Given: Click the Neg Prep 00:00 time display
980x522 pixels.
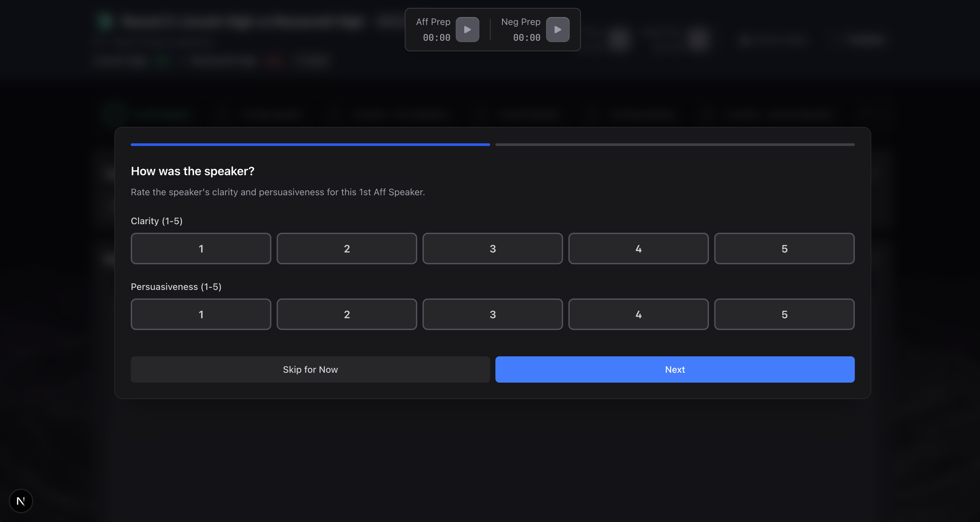Looking at the screenshot, I should coord(527,38).
